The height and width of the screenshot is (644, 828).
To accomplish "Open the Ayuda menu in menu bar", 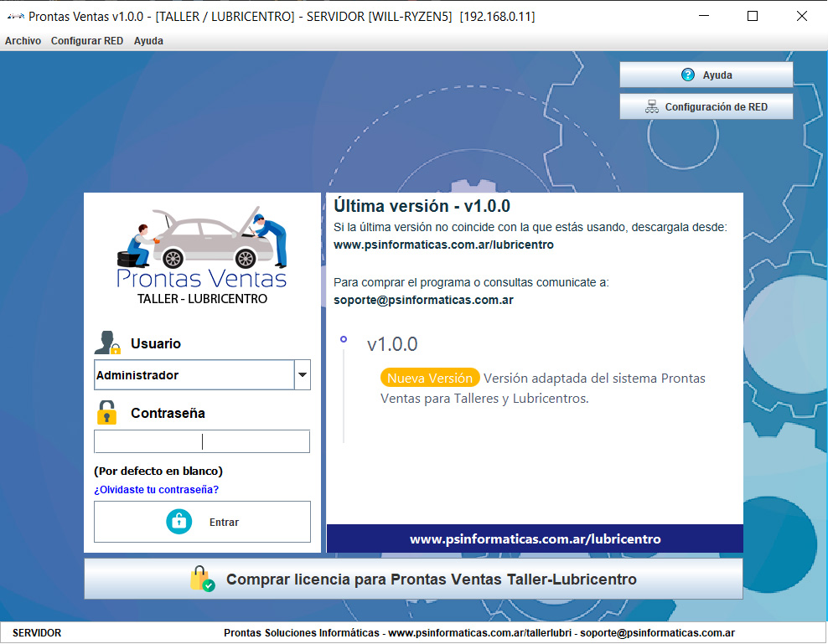I will 148,41.
